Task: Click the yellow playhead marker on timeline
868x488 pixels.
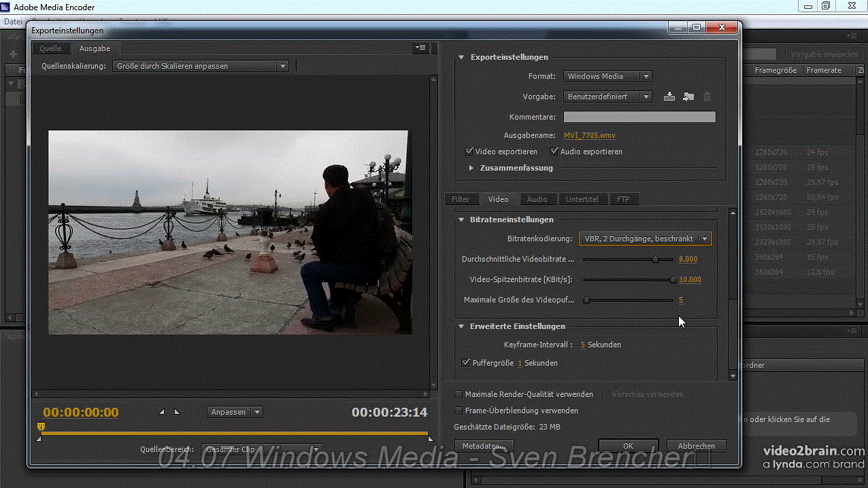Action: (41, 427)
